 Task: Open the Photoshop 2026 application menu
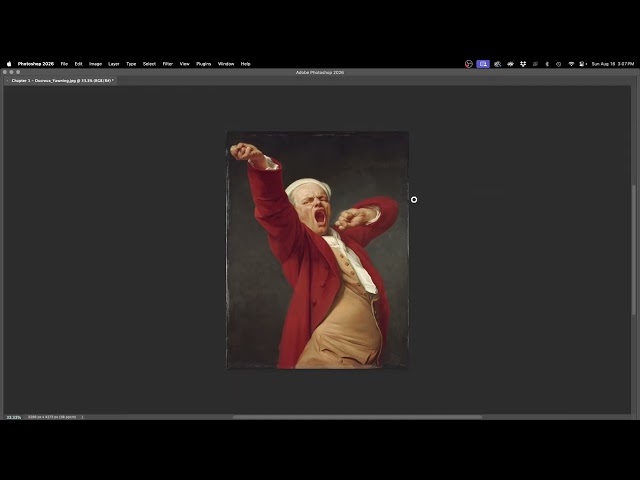pos(36,64)
